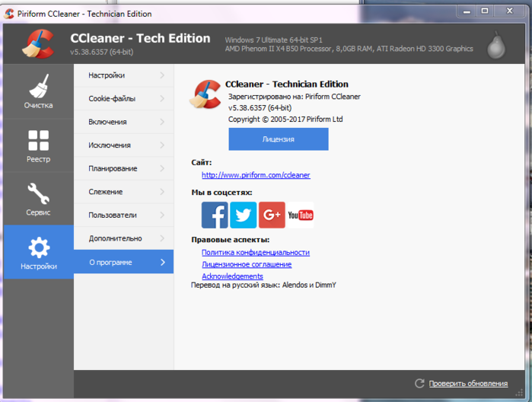Minimize the CCleaner window
Screen dimensions: 532x402
click(467, 11)
